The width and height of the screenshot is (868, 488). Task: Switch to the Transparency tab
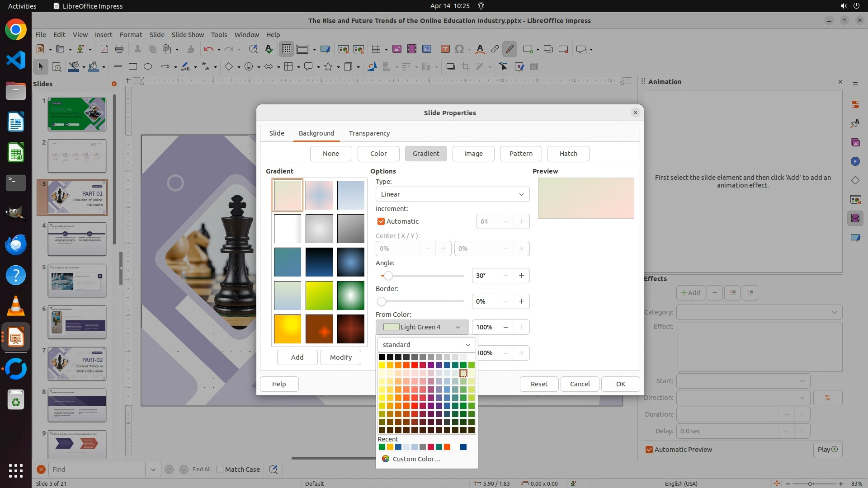pyautogui.click(x=369, y=133)
